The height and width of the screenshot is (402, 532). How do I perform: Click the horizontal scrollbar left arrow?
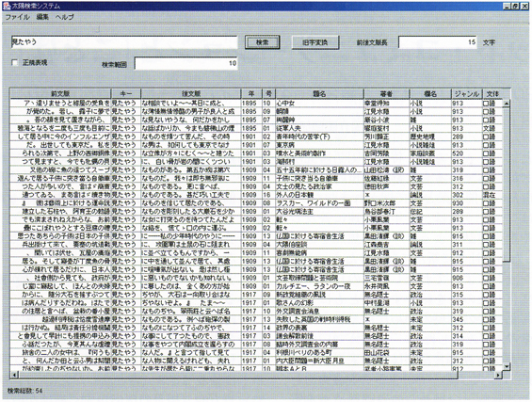pos(14,375)
